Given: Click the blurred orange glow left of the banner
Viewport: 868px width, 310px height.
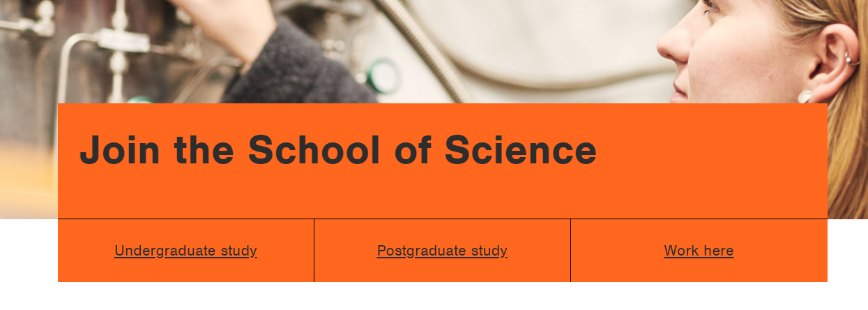Looking at the screenshot, I should 28,175.
